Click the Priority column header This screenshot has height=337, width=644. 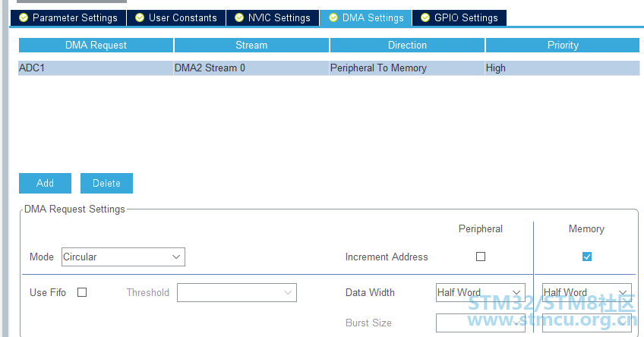(x=563, y=45)
